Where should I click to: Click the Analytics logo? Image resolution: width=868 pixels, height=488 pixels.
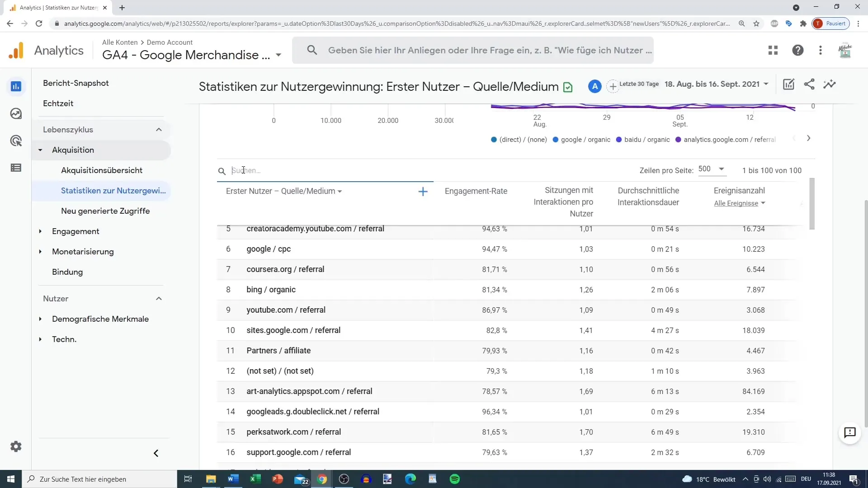coord(16,50)
